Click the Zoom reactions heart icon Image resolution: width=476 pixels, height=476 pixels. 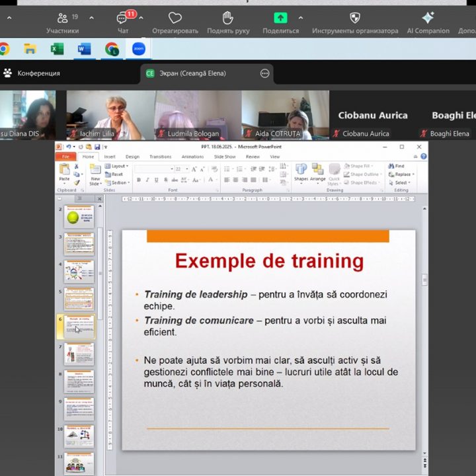pos(175,19)
